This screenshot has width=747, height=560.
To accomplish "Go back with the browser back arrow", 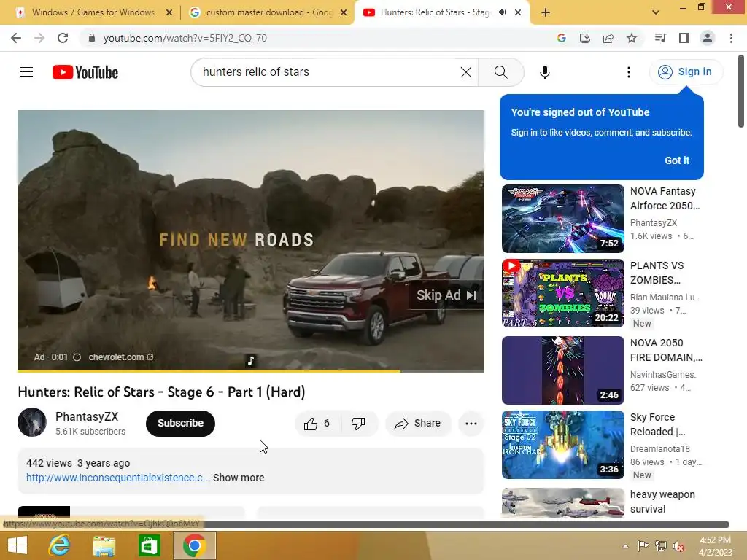I will point(16,38).
